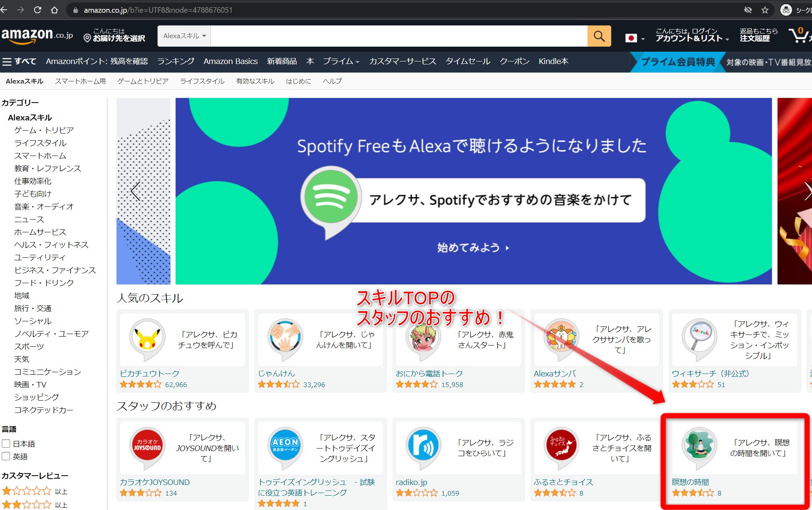Open the ランキング menu item
Screen dimensions: 812x510
click(175, 61)
